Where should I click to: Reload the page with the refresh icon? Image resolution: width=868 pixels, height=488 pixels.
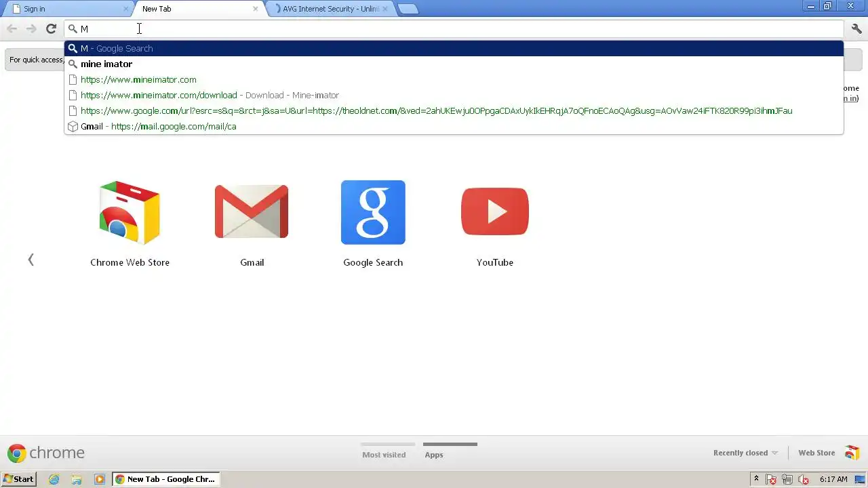coord(51,28)
